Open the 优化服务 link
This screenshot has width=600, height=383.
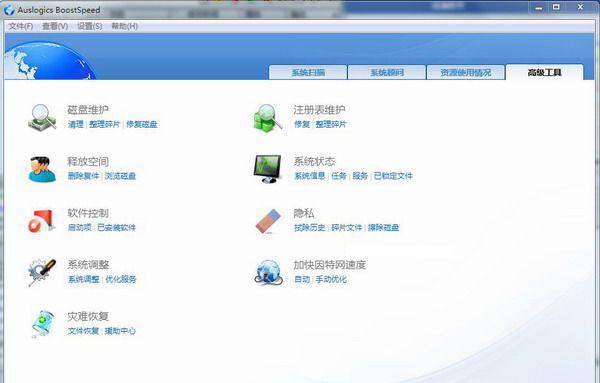pyautogui.click(x=121, y=279)
